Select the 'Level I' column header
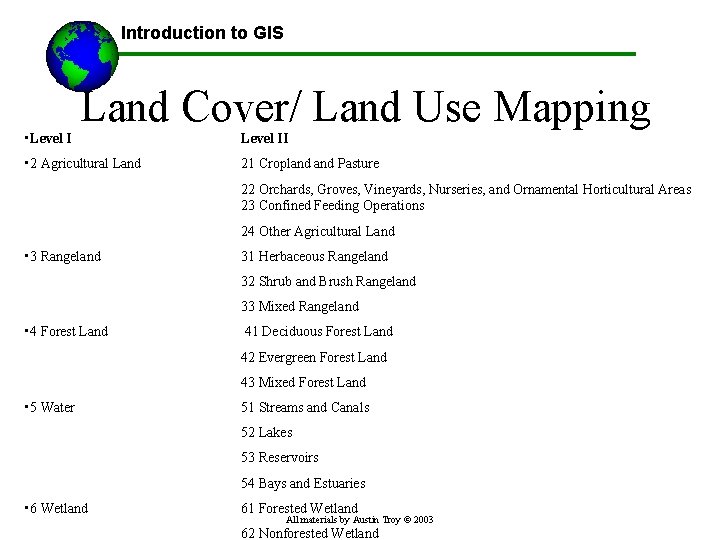 pos(50,138)
